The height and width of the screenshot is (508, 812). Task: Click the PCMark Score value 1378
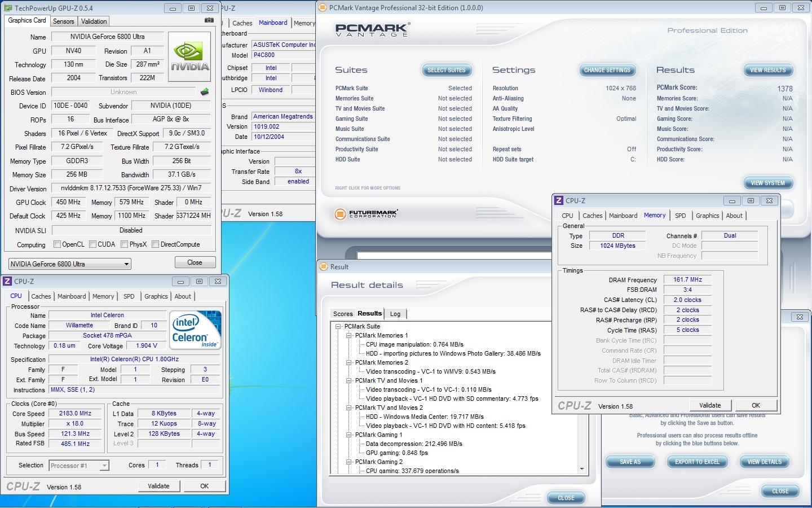(785, 89)
